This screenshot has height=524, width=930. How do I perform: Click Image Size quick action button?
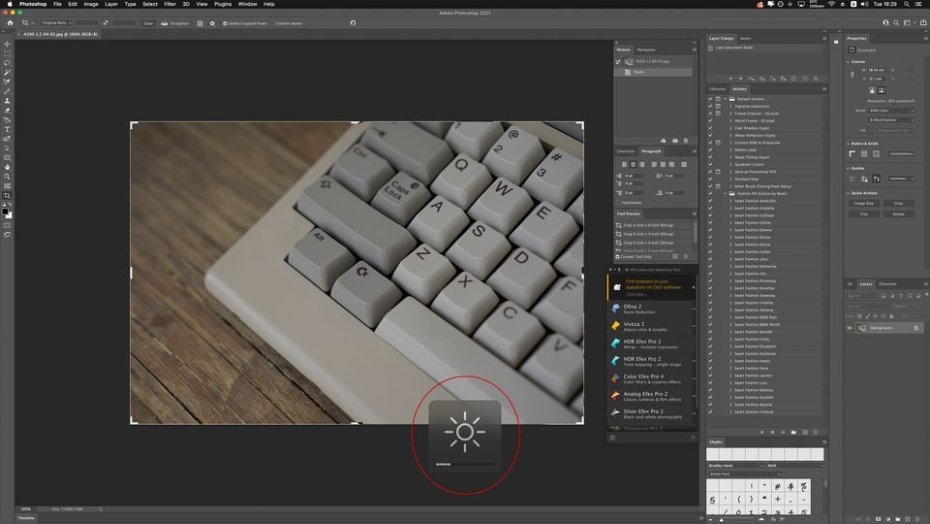coord(864,203)
